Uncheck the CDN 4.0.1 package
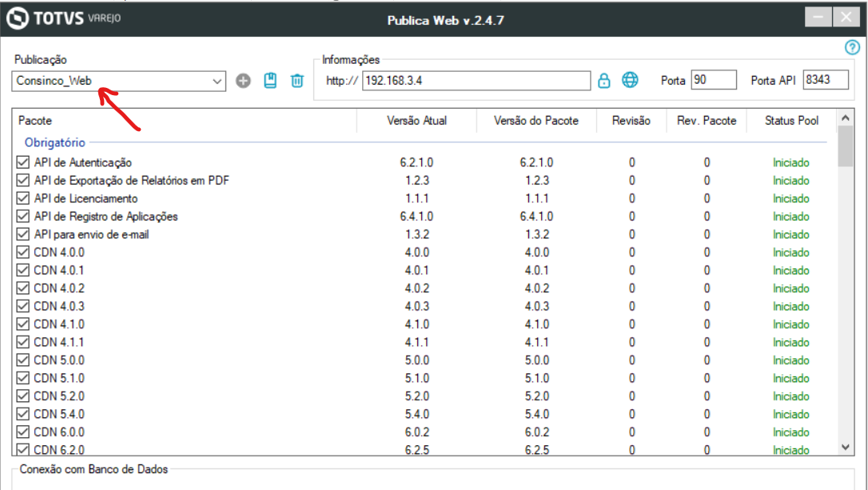This screenshot has height=490, width=868. tap(22, 270)
